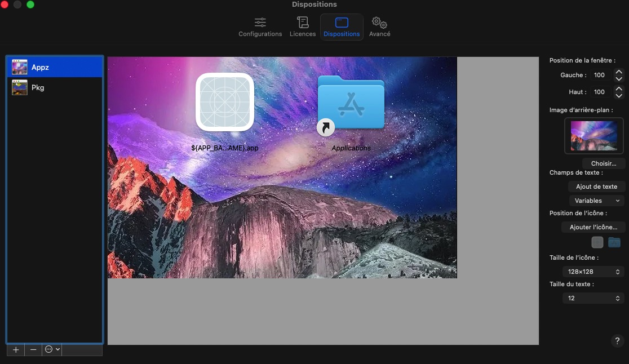
Task: Expand the Variables dropdown
Action: (596, 201)
